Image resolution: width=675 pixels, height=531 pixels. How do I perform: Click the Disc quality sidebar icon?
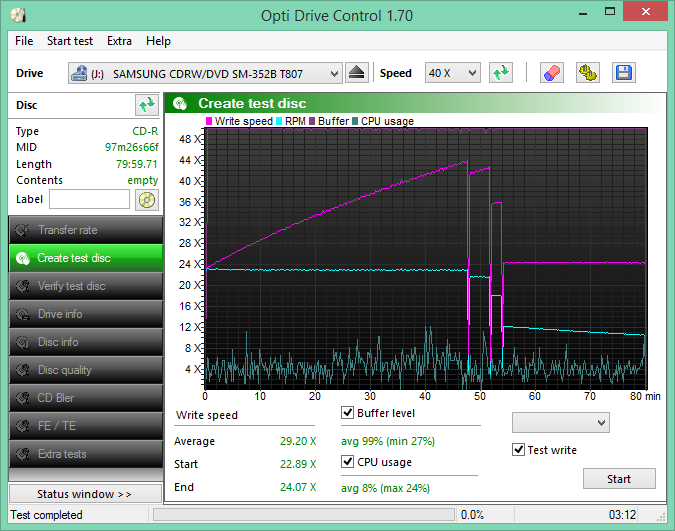22,370
